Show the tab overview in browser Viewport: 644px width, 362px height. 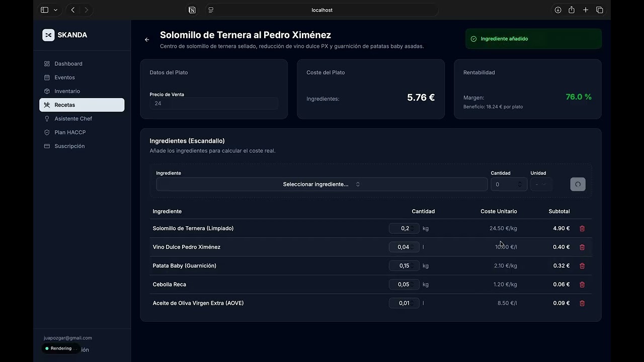[x=600, y=10]
